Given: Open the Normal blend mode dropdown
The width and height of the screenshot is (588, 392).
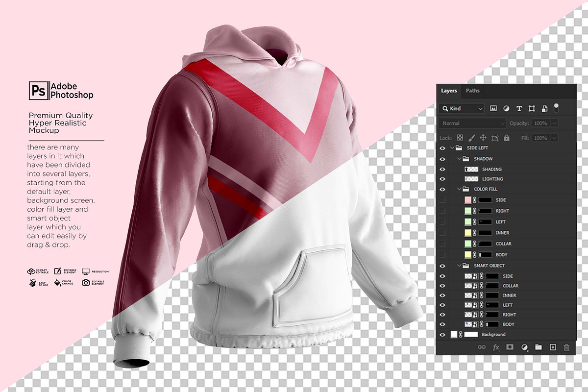Looking at the screenshot, I should 473,123.
